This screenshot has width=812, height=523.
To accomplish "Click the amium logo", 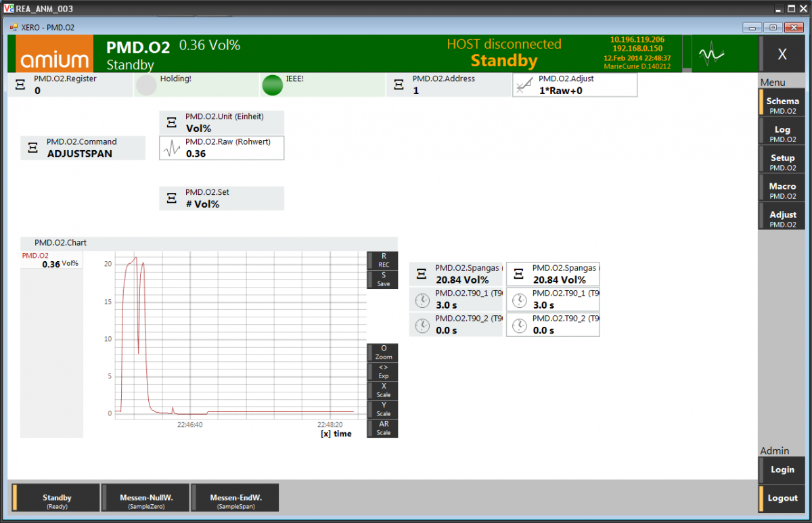I will pyautogui.click(x=54, y=54).
